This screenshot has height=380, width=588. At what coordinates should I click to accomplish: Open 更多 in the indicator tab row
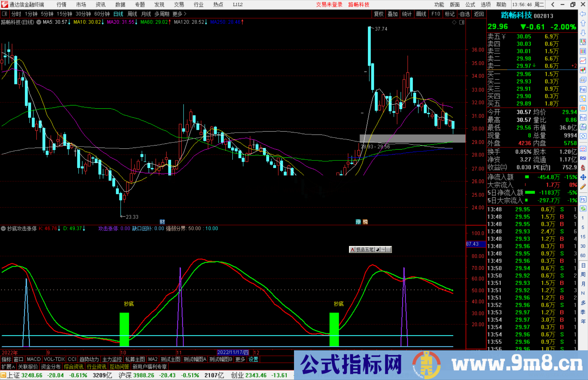(240, 359)
